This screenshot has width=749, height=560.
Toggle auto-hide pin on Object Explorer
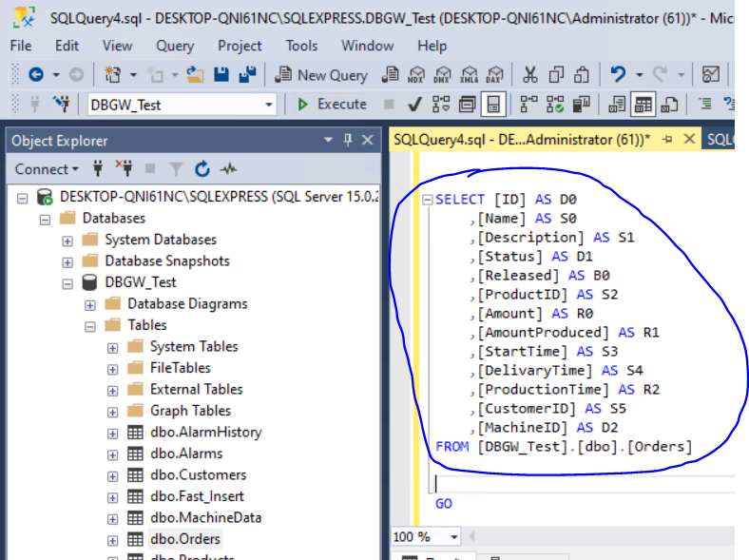pyautogui.click(x=348, y=140)
